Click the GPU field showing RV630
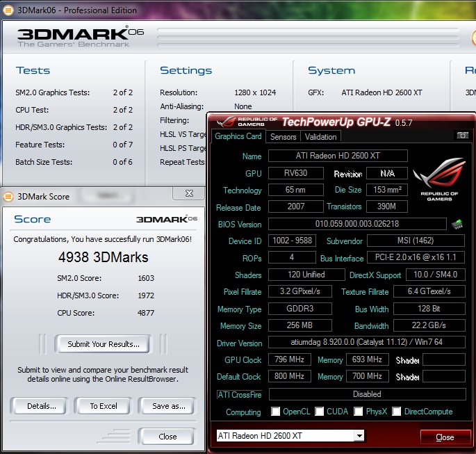 click(296, 173)
